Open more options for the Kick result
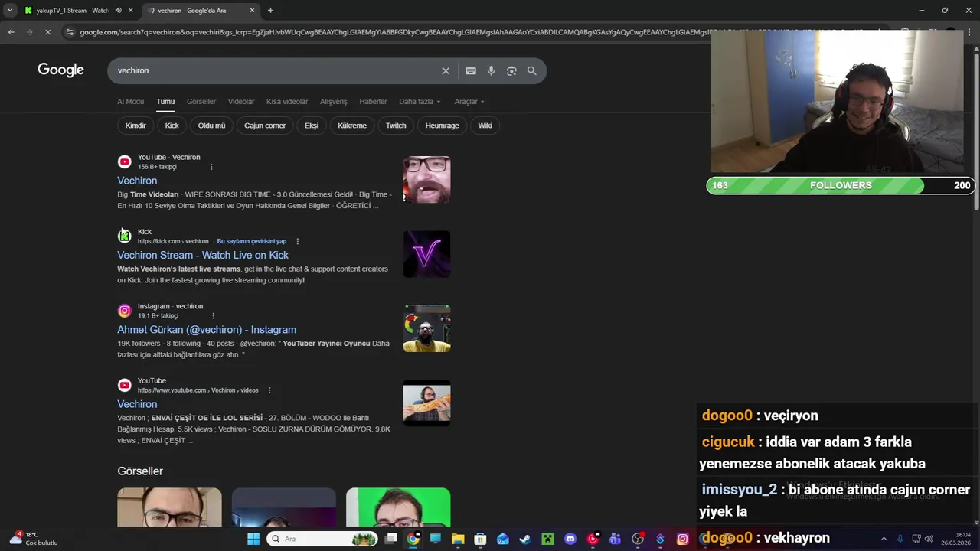The image size is (980, 551). tap(298, 241)
